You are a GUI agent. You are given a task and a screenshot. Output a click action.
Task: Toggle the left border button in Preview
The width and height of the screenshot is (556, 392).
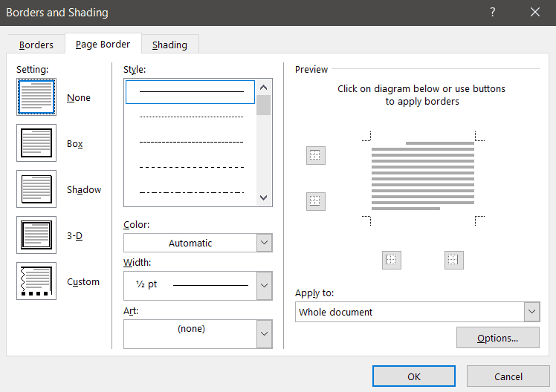(x=392, y=261)
